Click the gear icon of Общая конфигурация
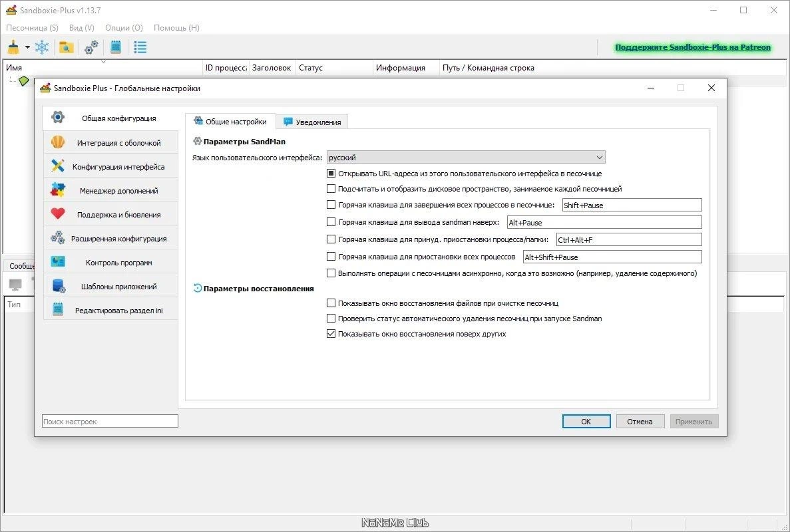Viewport: 790px width, 532px height. click(58, 117)
